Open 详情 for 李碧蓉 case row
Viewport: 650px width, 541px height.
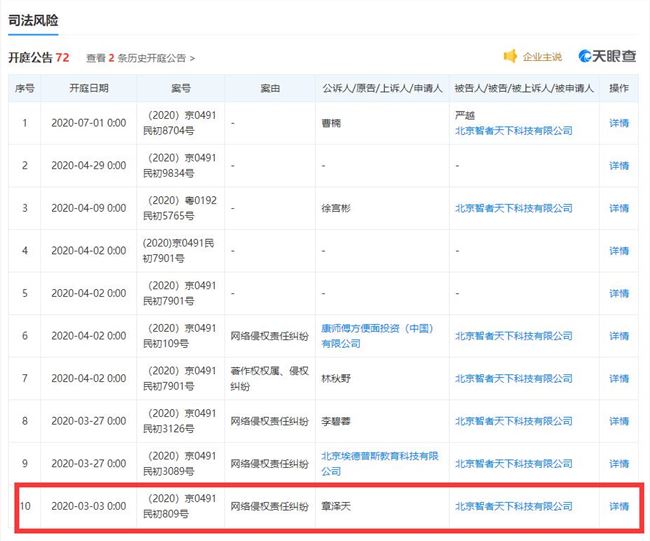click(x=619, y=421)
